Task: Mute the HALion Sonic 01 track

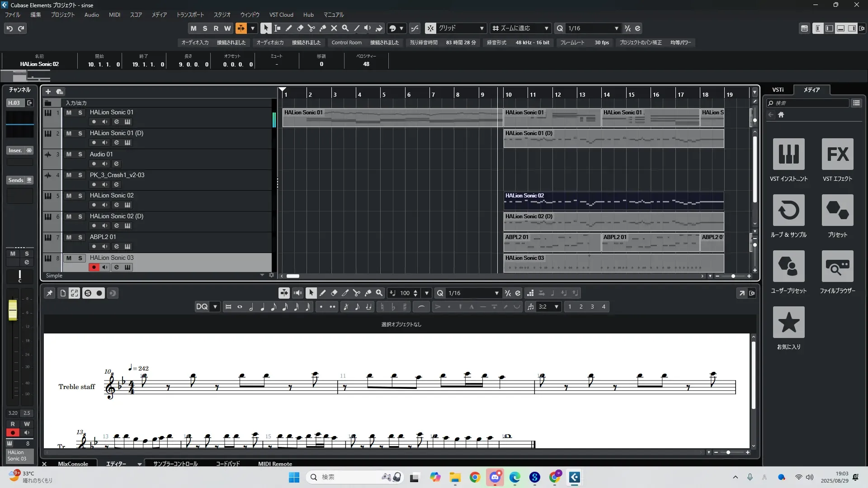Action: [x=69, y=113]
